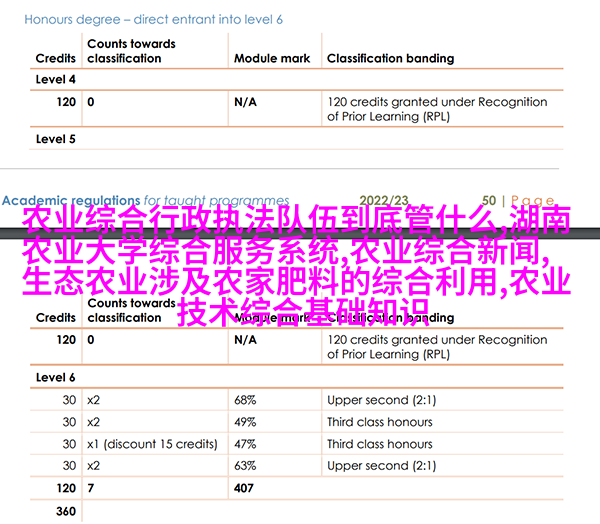The height and width of the screenshot is (524, 600).
Task: Click the 'Classification banding' header in top table
Action: 390,59
